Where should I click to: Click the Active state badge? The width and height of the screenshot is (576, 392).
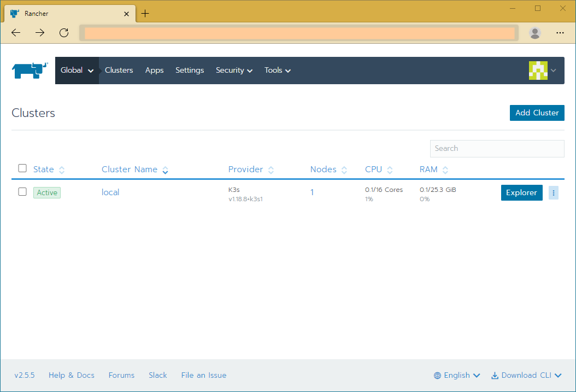coord(46,192)
